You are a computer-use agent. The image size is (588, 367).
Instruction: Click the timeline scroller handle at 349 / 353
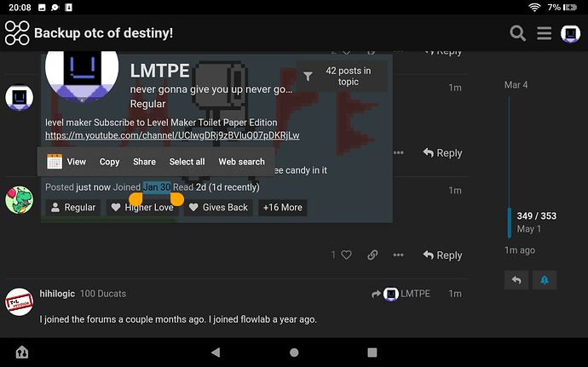pyautogui.click(x=510, y=222)
